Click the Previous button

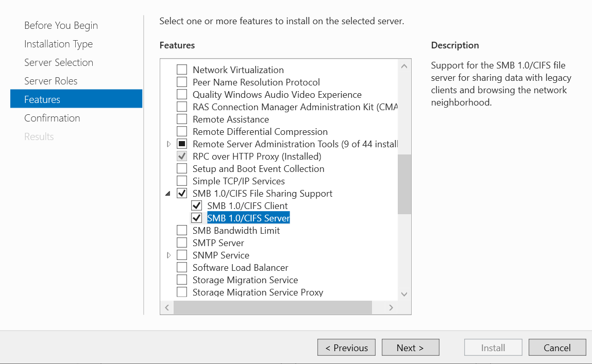coord(346,347)
